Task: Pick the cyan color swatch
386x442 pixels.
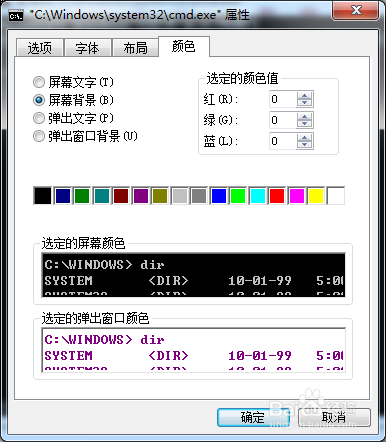Action: [x=258, y=196]
